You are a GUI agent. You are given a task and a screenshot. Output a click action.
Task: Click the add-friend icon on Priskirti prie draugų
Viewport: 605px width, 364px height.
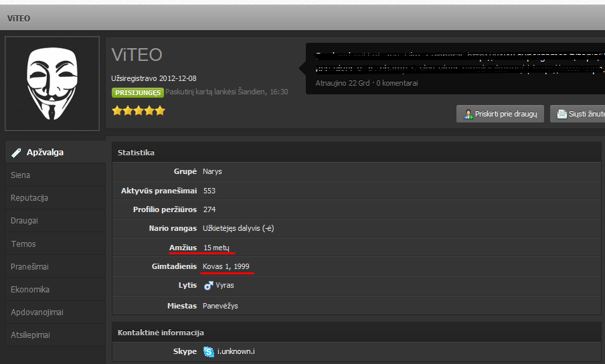click(x=468, y=114)
